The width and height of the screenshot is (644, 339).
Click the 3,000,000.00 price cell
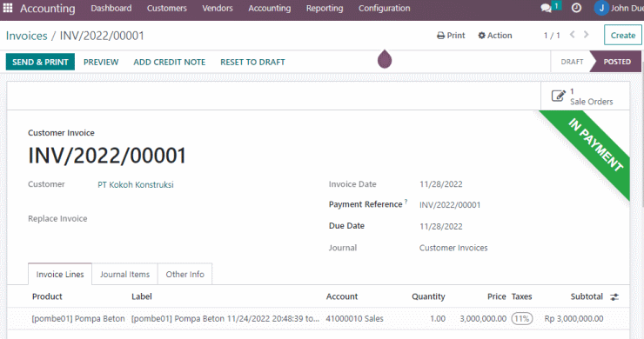point(483,318)
